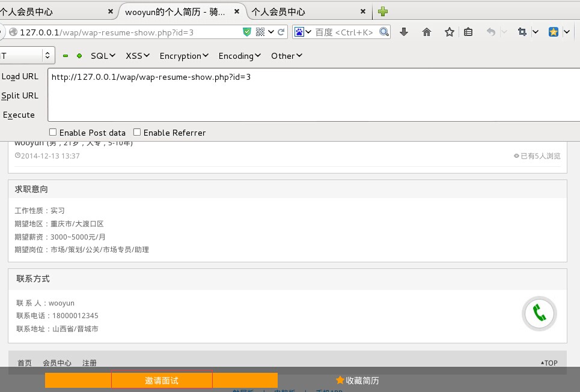The height and width of the screenshot is (392, 580).
Task: Click Load URL in HackBar
Action: 20,76
